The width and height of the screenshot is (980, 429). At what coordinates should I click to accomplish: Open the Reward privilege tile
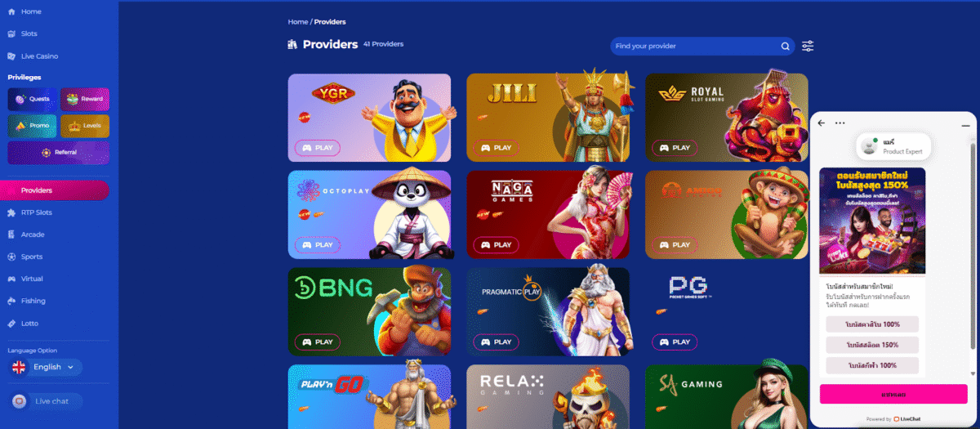pos(85,99)
